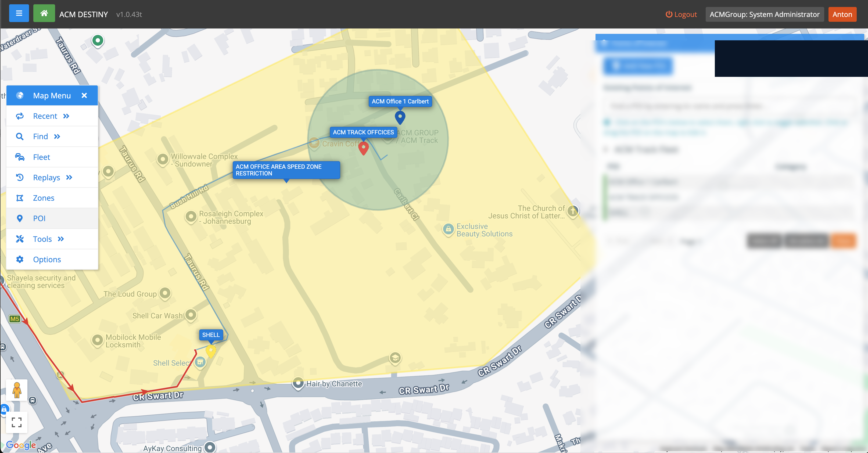Click the green circle marker near Waterdraer St
This screenshot has height=453, width=868.
click(x=98, y=41)
